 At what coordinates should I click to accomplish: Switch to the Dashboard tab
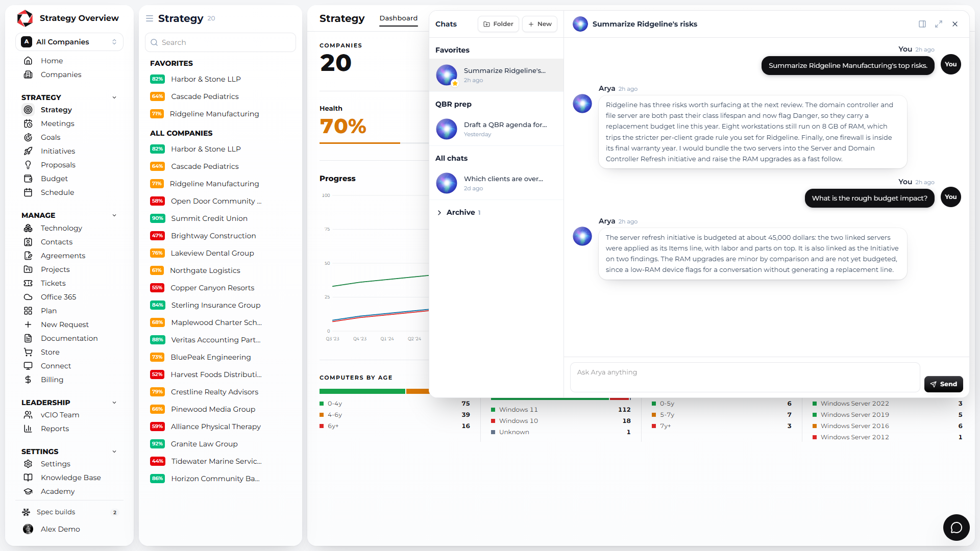[x=398, y=18]
